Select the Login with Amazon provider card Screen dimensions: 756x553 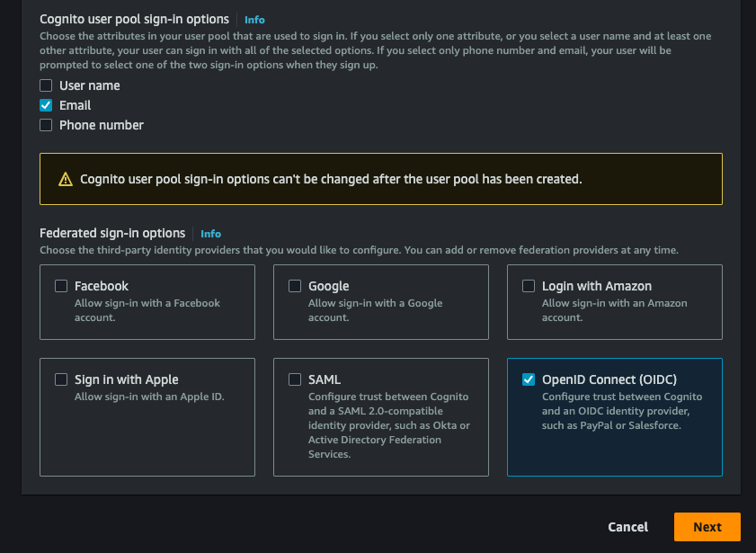click(x=614, y=302)
